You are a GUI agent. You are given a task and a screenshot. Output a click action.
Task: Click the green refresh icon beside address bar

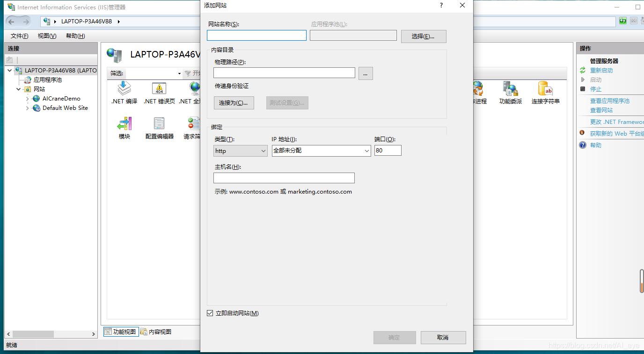pos(622,21)
